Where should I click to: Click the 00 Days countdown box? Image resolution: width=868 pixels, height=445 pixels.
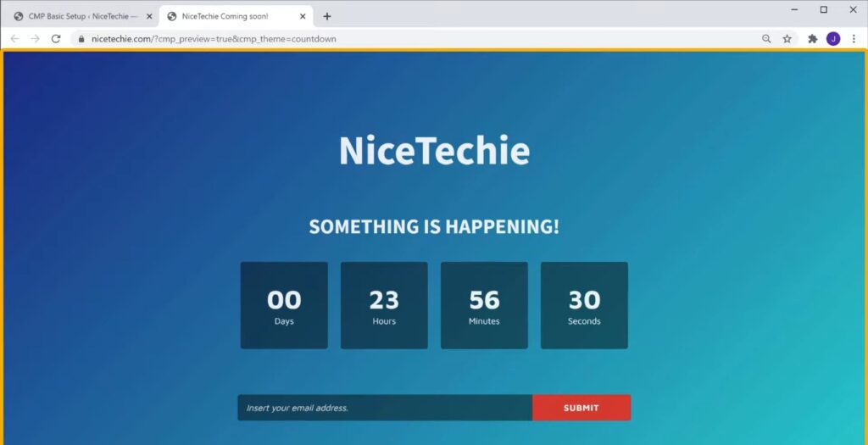click(x=284, y=305)
